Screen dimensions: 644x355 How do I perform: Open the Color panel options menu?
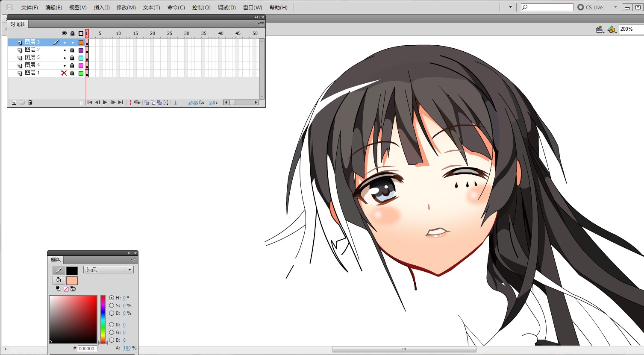point(134,260)
